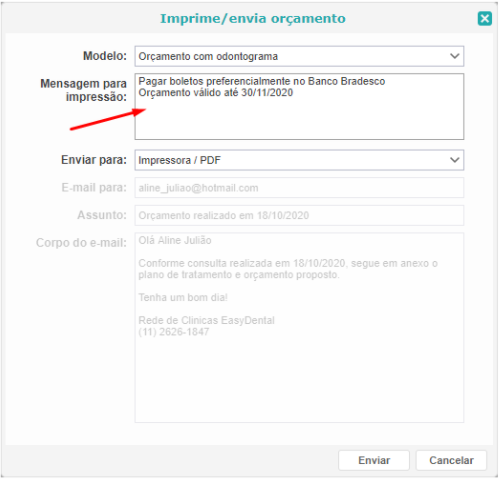Viewport: 499px width, 479px height.
Task: Click the Corpo do e-mail label
Action: pyautogui.click(x=81, y=243)
